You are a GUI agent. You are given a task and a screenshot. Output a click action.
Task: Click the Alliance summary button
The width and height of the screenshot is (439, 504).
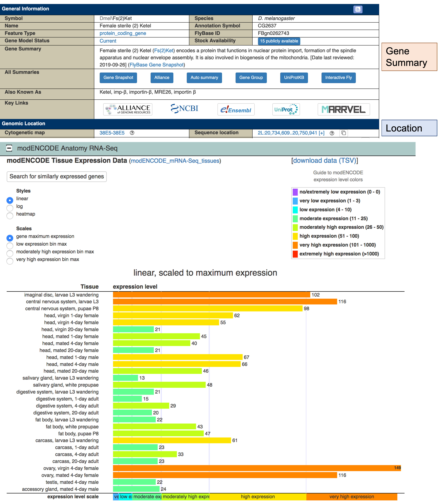point(162,78)
